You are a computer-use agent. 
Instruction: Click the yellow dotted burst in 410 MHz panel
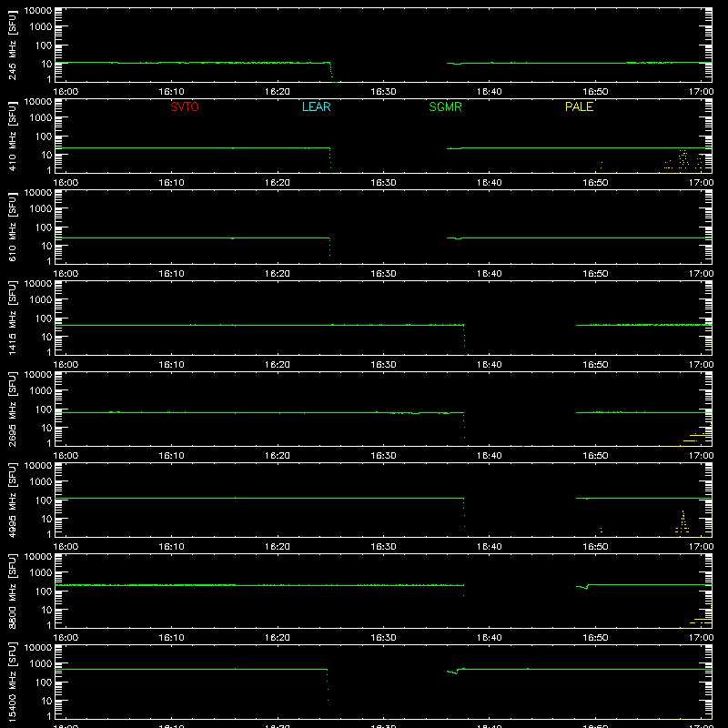683,160
